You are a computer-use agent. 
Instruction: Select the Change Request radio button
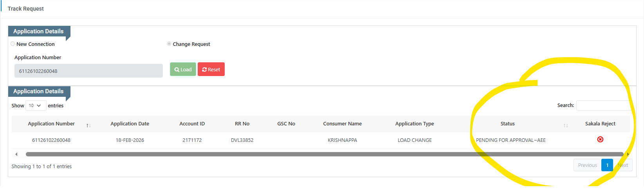point(169,44)
